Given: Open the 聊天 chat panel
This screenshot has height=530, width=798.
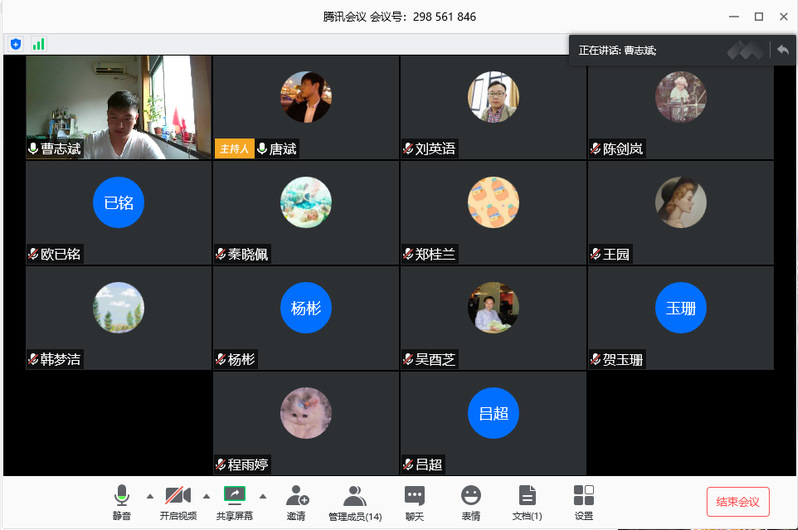Looking at the screenshot, I should [x=414, y=496].
